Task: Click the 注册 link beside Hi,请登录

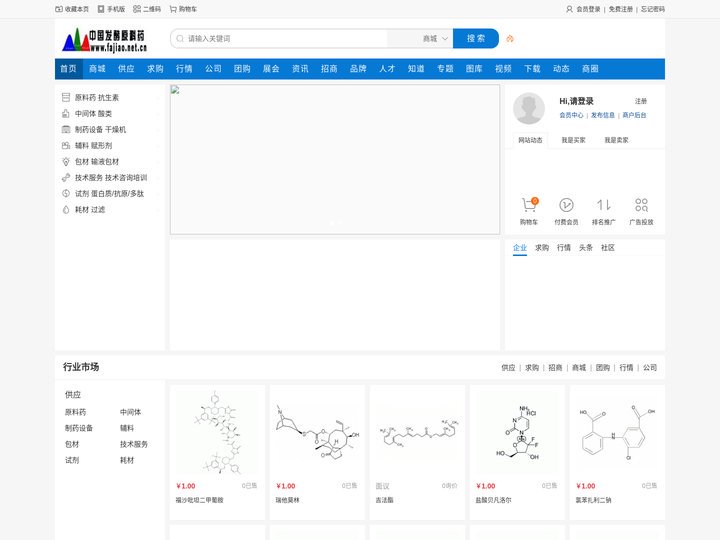Action: [x=641, y=101]
